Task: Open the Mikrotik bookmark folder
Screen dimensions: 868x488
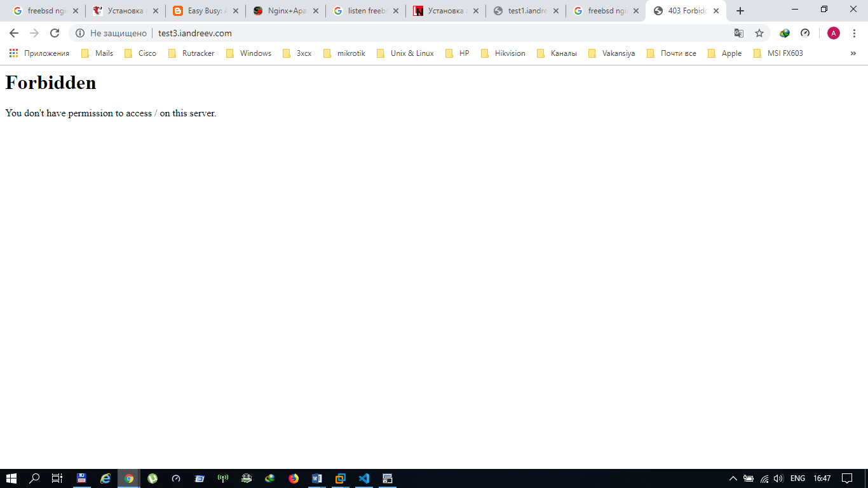Action: pyautogui.click(x=344, y=53)
